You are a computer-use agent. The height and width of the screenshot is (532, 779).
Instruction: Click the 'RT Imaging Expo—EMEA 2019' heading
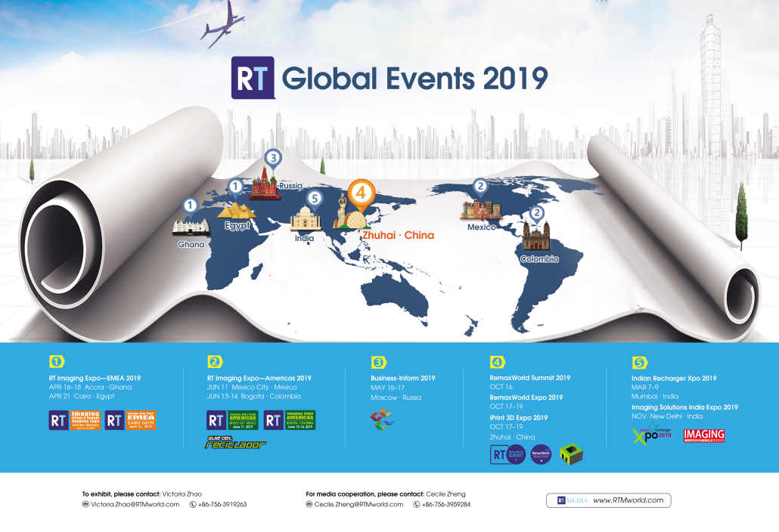[95, 378]
